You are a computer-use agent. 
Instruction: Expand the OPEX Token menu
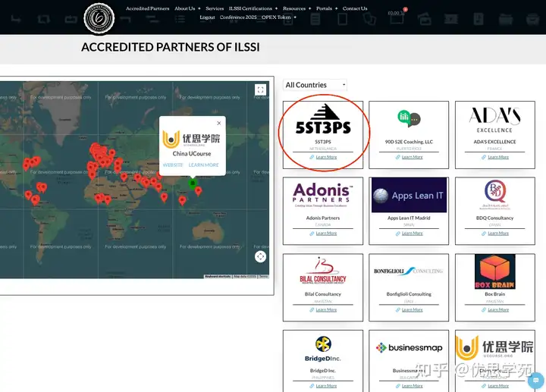point(278,17)
